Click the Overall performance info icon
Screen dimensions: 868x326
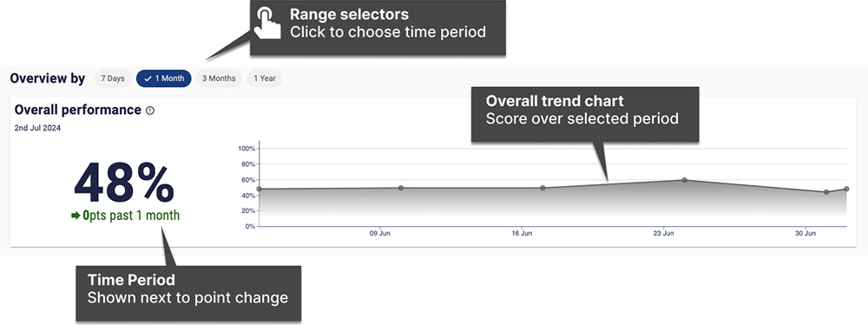point(150,110)
